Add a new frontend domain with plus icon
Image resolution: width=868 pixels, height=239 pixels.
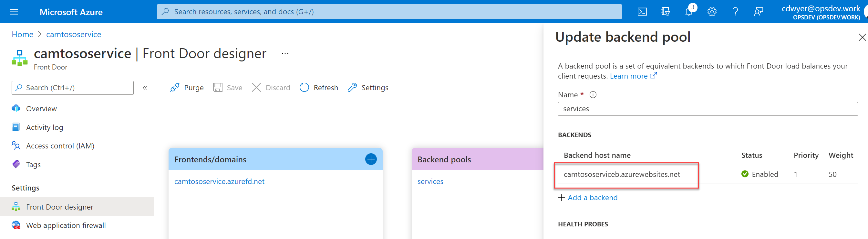(371, 159)
